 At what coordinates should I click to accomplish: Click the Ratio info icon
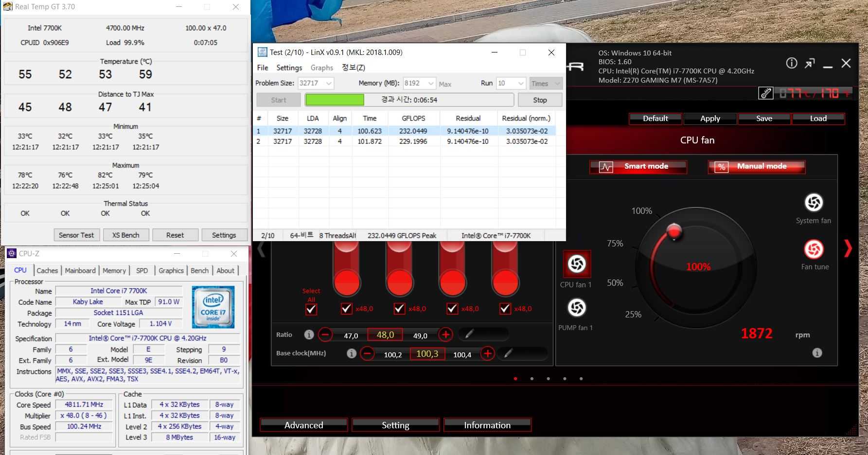coord(309,334)
